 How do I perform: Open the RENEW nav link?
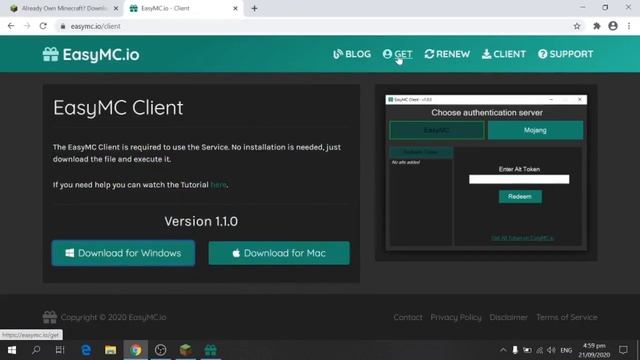[447, 54]
